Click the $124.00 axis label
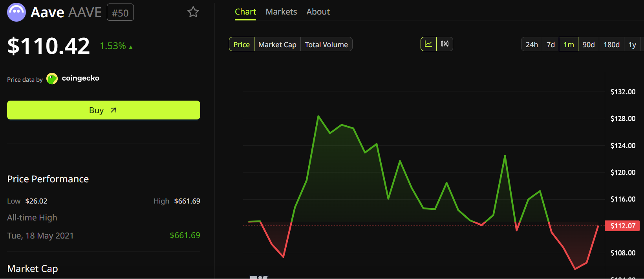Image resolution: width=644 pixels, height=279 pixels. pyautogui.click(x=623, y=146)
